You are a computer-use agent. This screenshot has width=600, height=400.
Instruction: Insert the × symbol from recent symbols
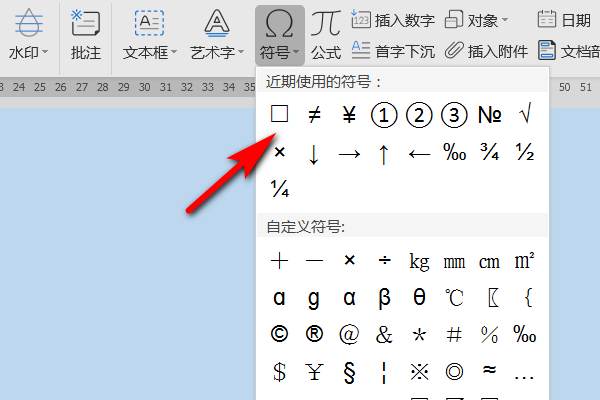[280, 152]
